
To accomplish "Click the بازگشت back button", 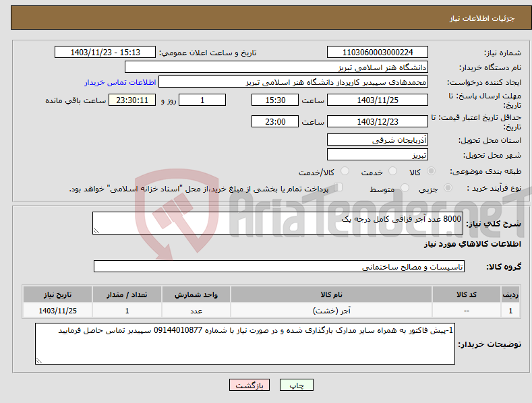I will (x=249, y=385).
